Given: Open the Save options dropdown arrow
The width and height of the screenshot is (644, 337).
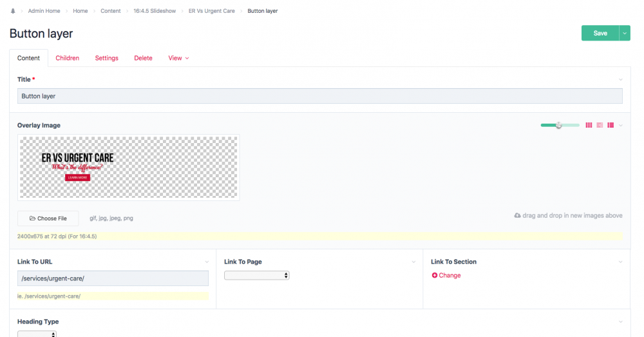Looking at the screenshot, I should pos(625,34).
